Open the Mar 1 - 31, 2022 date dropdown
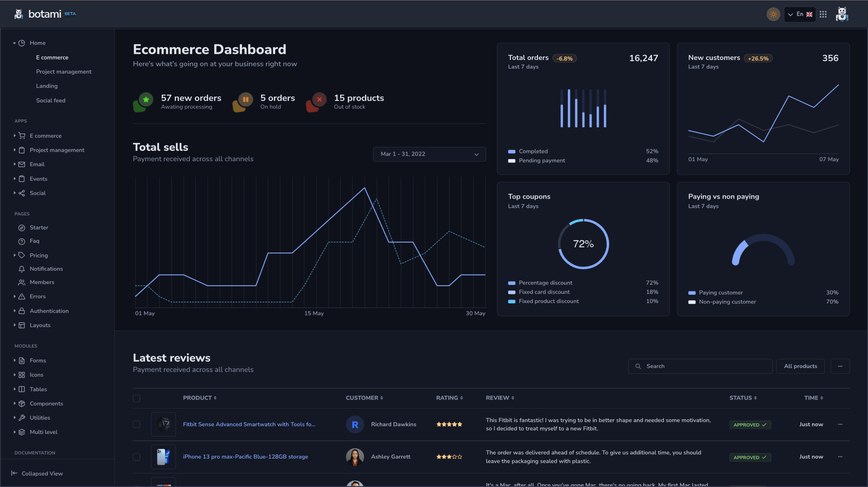The height and width of the screenshot is (487, 868). 429,154
